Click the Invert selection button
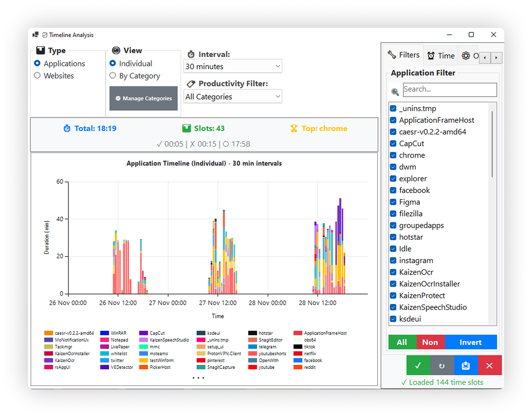The height and width of the screenshot is (417, 532). click(471, 342)
